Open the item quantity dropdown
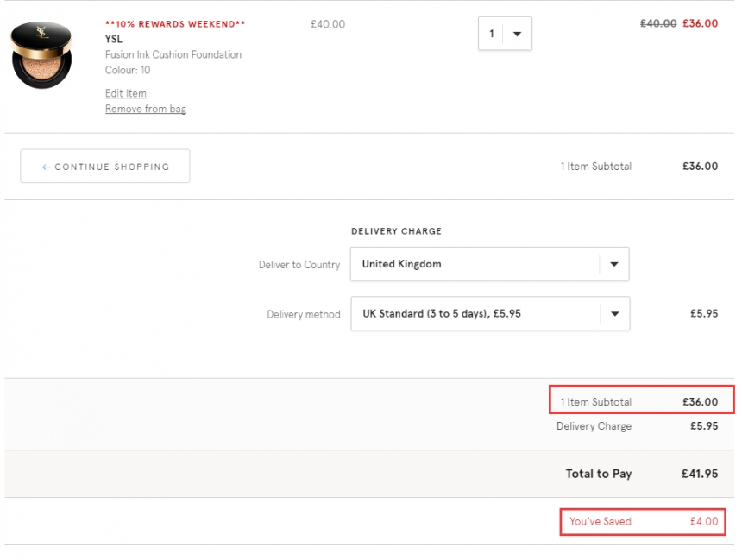 click(x=505, y=34)
